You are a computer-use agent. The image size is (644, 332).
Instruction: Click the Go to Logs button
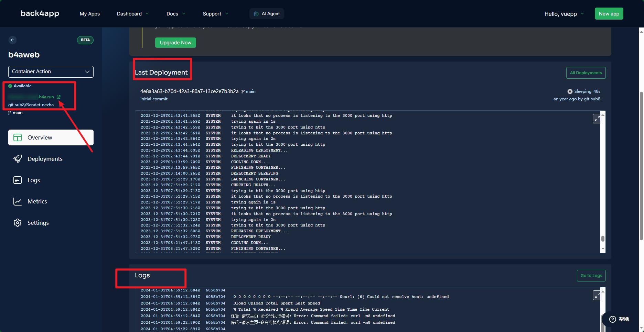click(591, 276)
